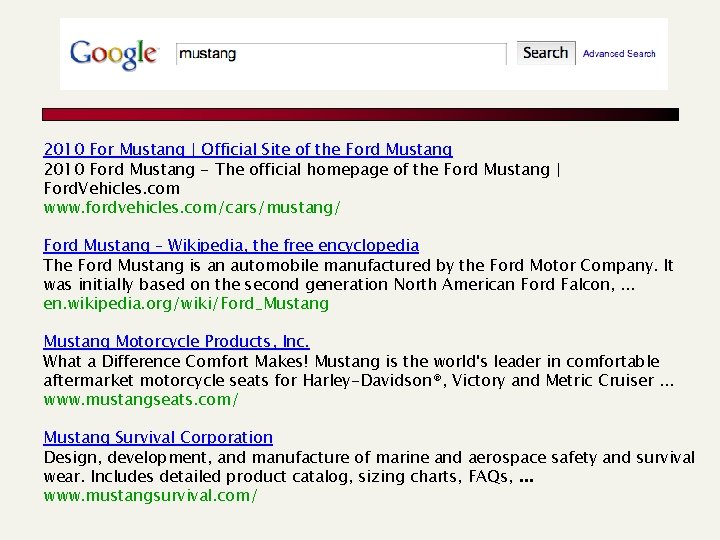Click snippet 'The official homepage of the Ford Mustang'
The height and width of the screenshot is (540, 720).
click(x=302, y=179)
